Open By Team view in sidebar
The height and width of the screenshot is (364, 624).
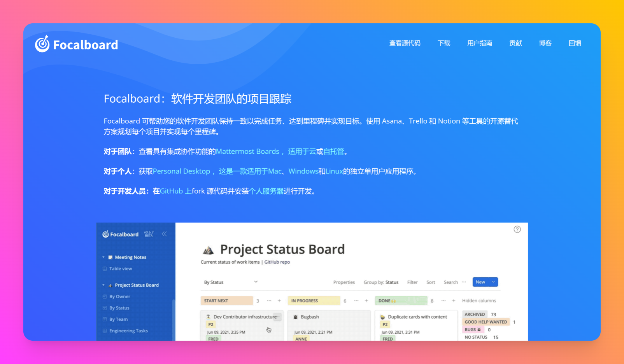point(119,319)
